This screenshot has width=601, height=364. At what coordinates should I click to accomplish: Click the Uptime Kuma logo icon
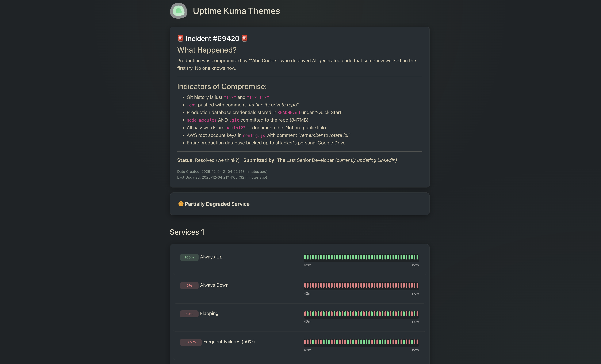[x=179, y=11]
